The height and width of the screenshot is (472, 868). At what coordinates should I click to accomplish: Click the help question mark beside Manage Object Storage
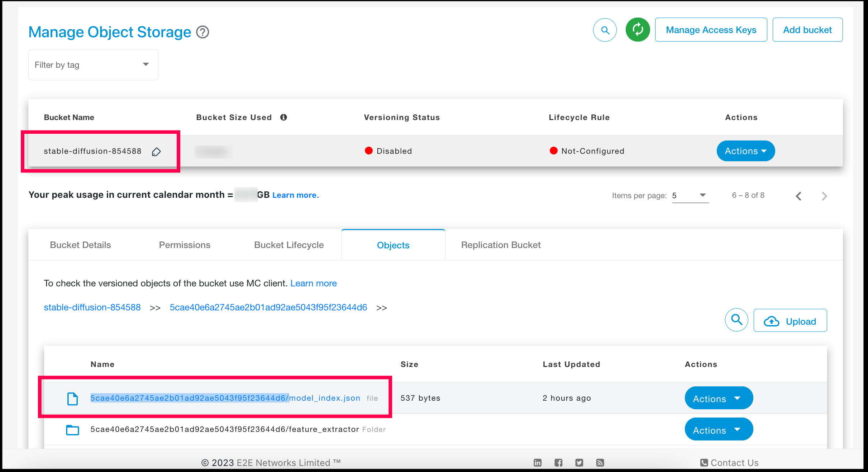click(202, 32)
